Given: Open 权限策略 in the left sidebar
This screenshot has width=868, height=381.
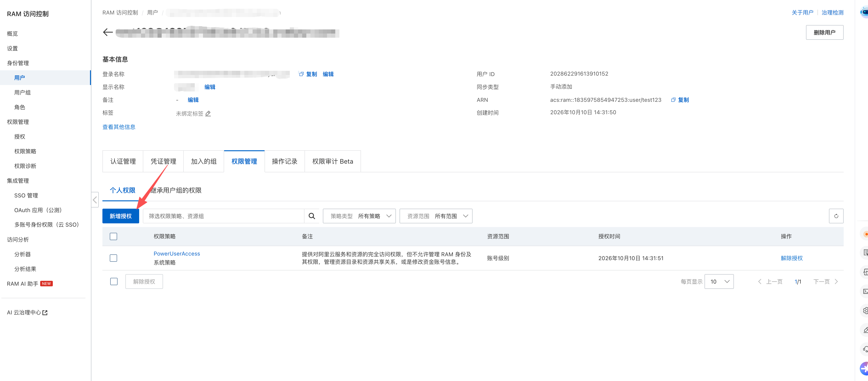Looking at the screenshot, I should pos(25,151).
